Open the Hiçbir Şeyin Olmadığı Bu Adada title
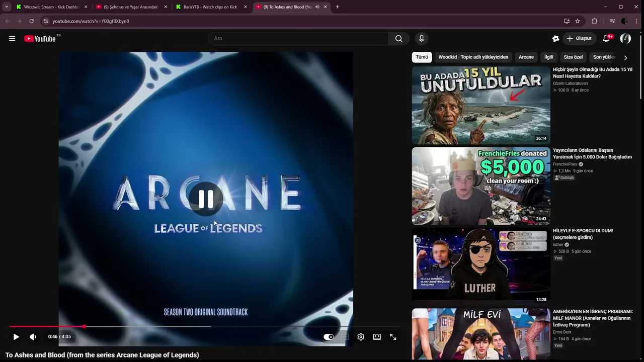The height and width of the screenshot is (362, 644). point(593,73)
